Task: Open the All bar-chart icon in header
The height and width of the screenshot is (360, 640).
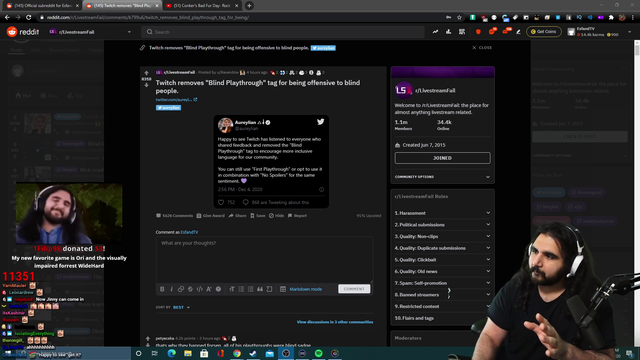Action: pyautogui.click(x=449, y=32)
